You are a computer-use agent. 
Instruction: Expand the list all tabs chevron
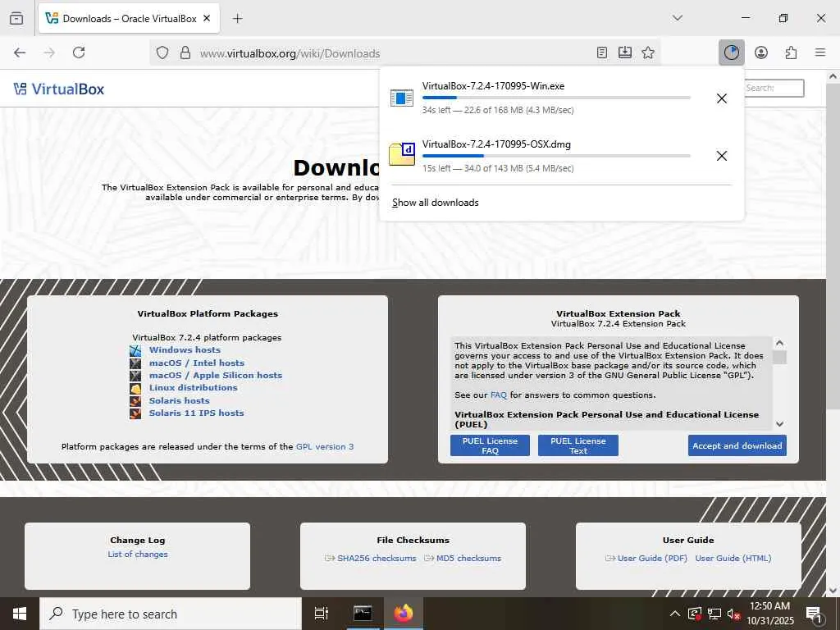(677, 18)
